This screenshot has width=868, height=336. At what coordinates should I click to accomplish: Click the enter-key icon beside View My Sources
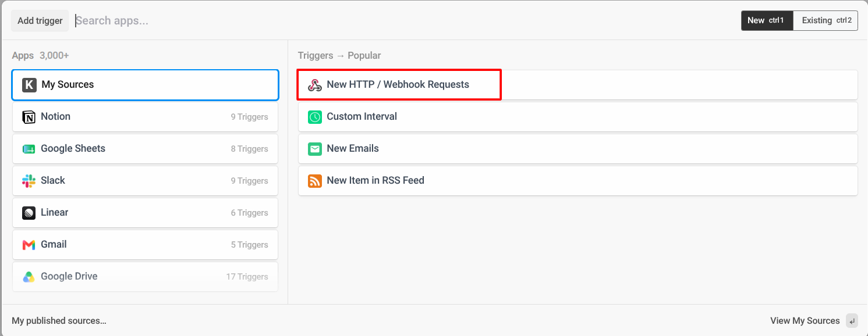point(852,321)
